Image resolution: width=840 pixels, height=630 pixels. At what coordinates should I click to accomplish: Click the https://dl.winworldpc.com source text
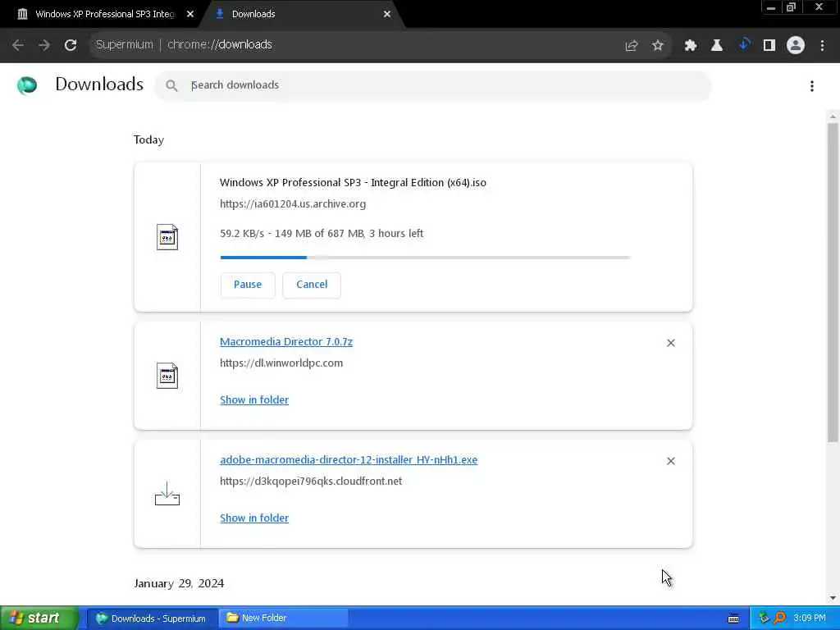tap(281, 363)
